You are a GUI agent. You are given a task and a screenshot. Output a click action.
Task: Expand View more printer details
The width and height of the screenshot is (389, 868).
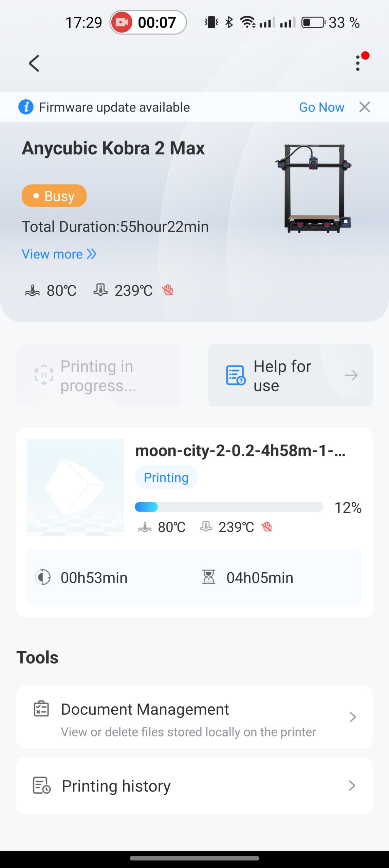tap(59, 254)
